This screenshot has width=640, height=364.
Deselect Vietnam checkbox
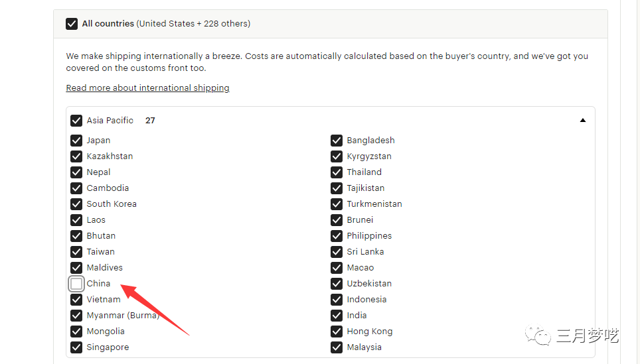pos(76,300)
